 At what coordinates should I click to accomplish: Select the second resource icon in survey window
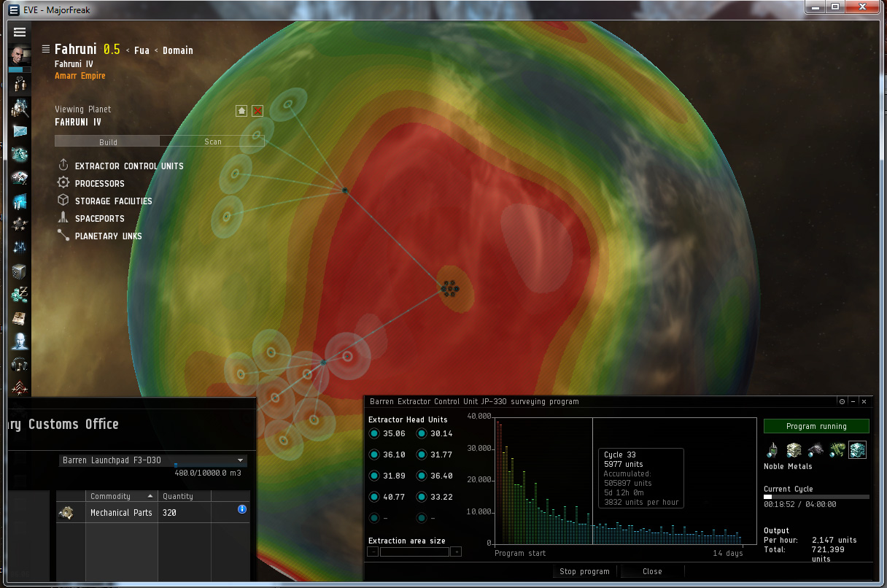tap(794, 450)
